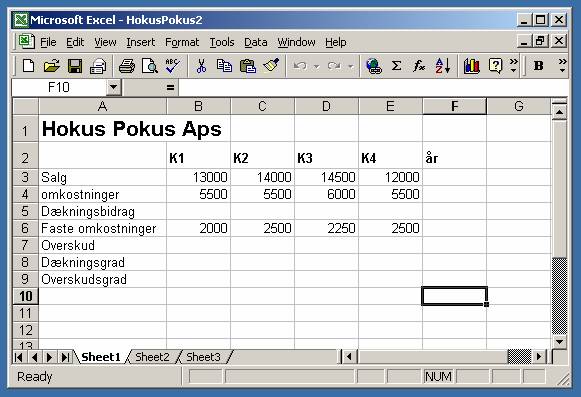Switch to Sheet2 tab
581x397 pixels.
point(152,357)
